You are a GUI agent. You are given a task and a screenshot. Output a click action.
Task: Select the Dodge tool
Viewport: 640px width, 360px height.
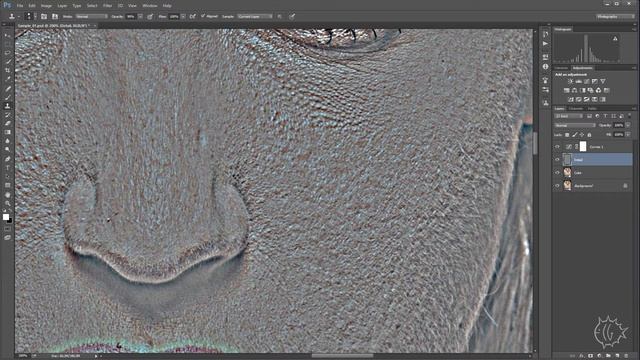(7, 150)
